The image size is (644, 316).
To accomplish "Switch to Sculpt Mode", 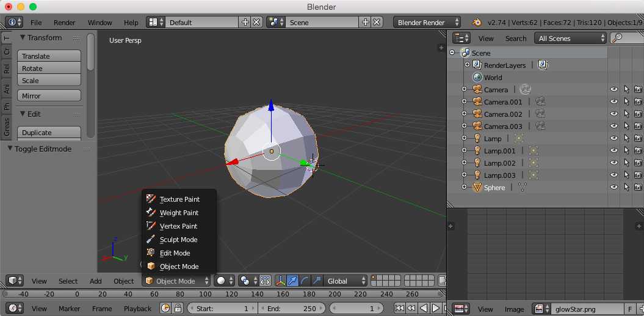I will tap(179, 240).
